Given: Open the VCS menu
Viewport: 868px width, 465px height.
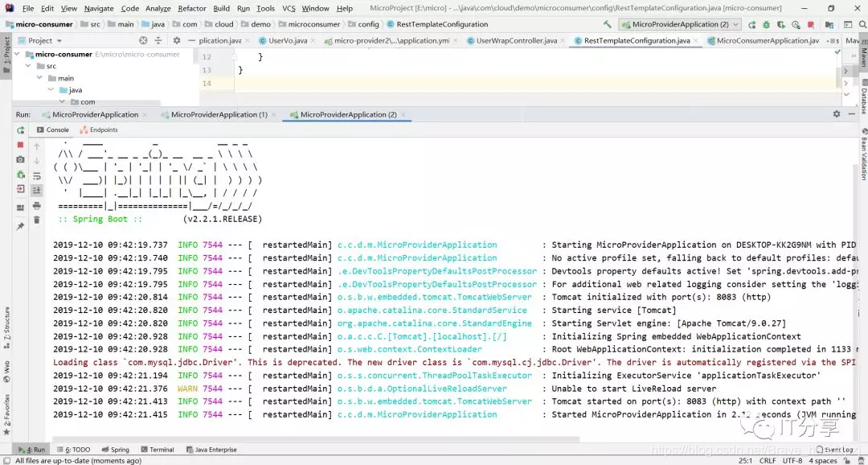Looking at the screenshot, I should (289, 8).
